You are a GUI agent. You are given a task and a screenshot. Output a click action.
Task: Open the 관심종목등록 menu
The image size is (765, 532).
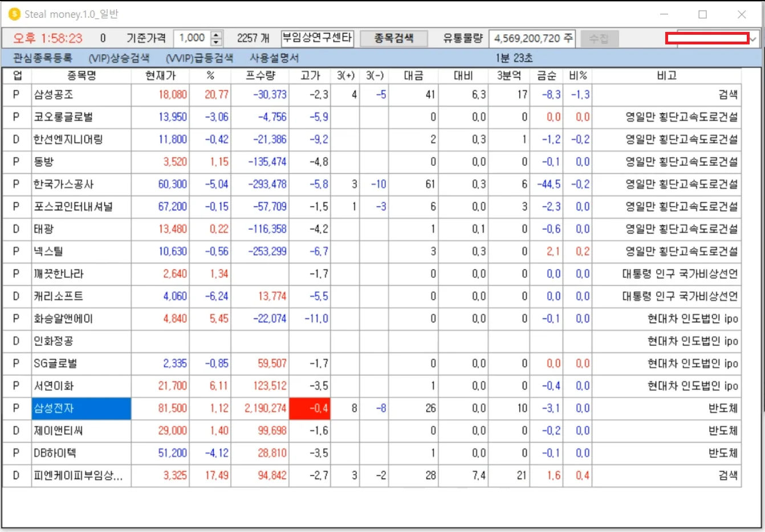[43, 58]
